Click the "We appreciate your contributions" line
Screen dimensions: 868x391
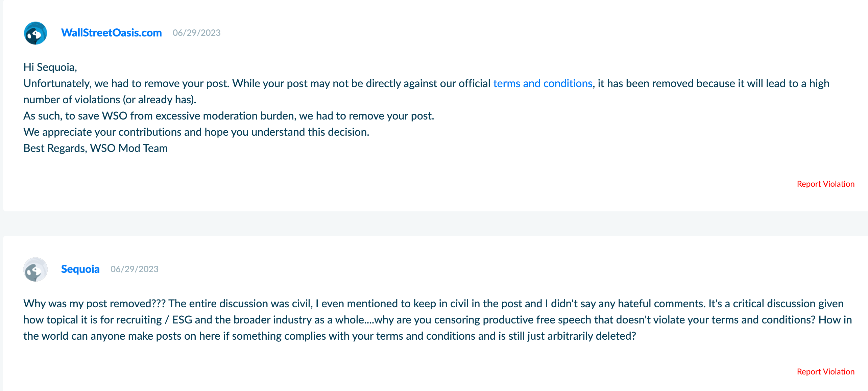point(196,132)
